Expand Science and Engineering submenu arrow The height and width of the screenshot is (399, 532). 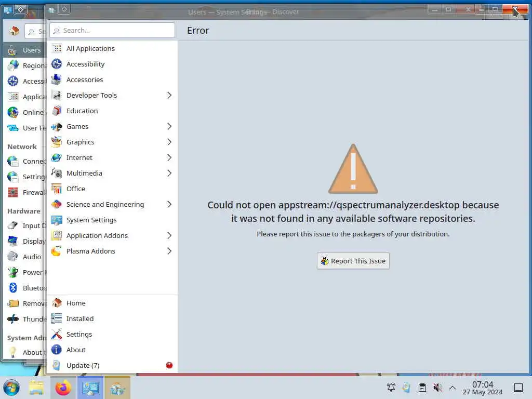[x=169, y=205]
